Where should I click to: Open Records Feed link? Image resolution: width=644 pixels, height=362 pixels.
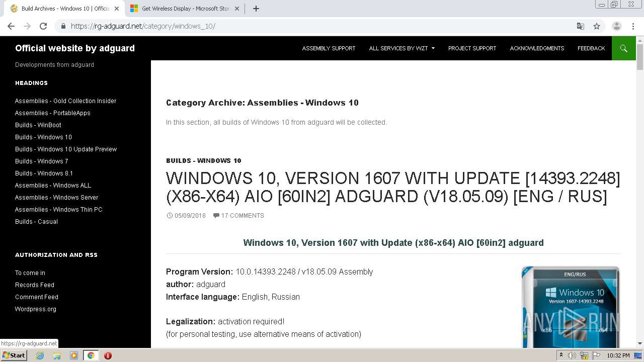(35, 285)
